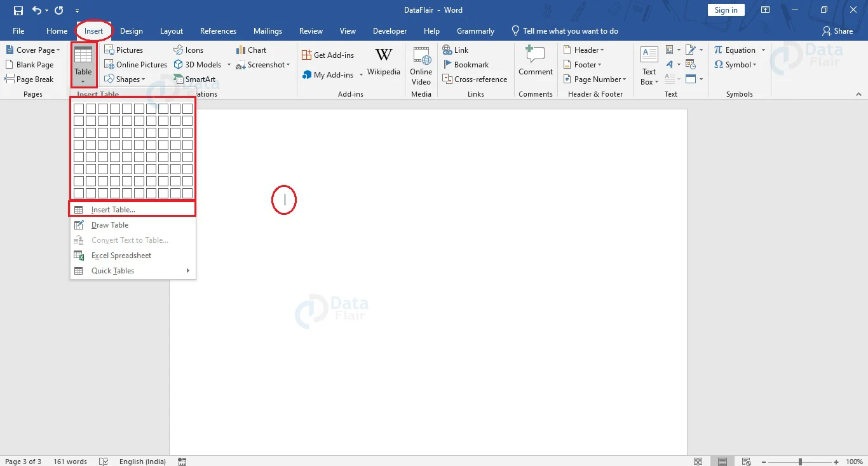Click the Save icon in title bar

click(x=18, y=10)
